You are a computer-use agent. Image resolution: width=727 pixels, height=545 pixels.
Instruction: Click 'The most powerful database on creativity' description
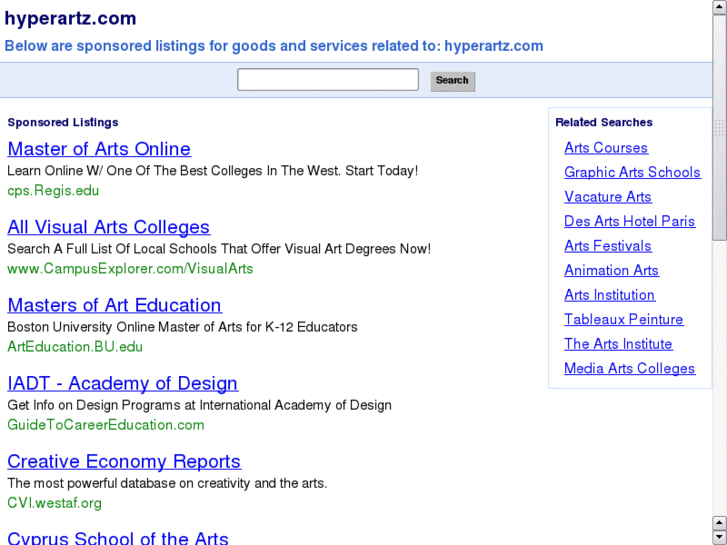pyautogui.click(x=167, y=483)
